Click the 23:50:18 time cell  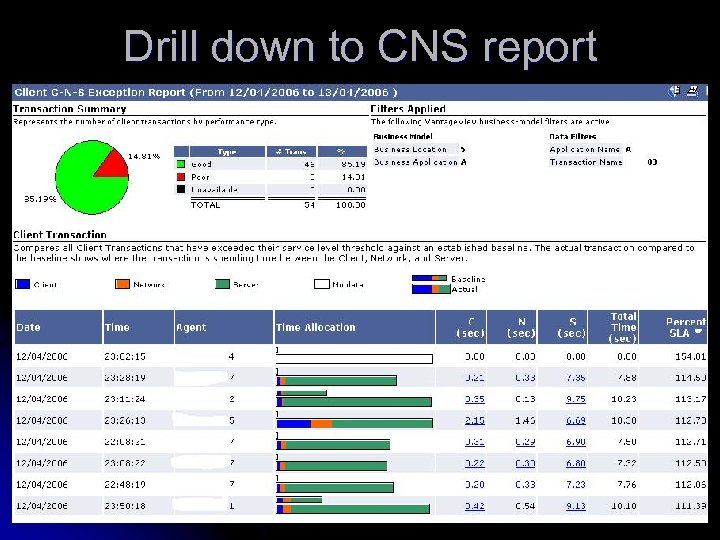point(125,506)
